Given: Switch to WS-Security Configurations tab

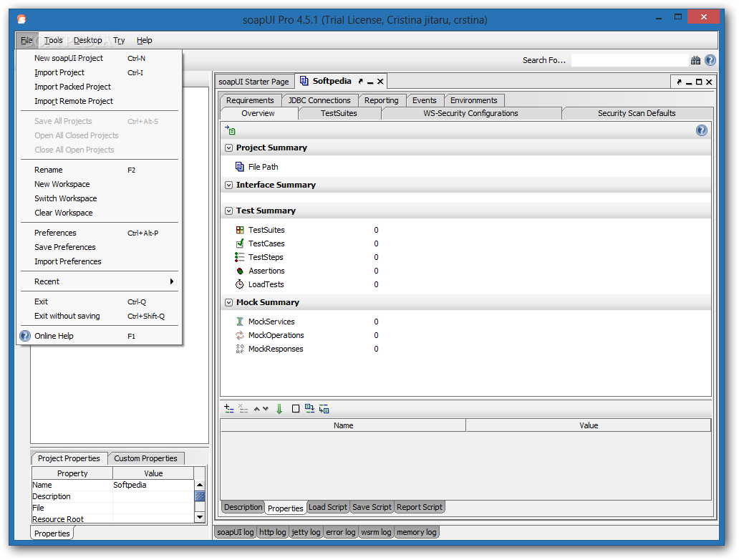Looking at the screenshot, I should pyautogui.click(x=470, y=113).
